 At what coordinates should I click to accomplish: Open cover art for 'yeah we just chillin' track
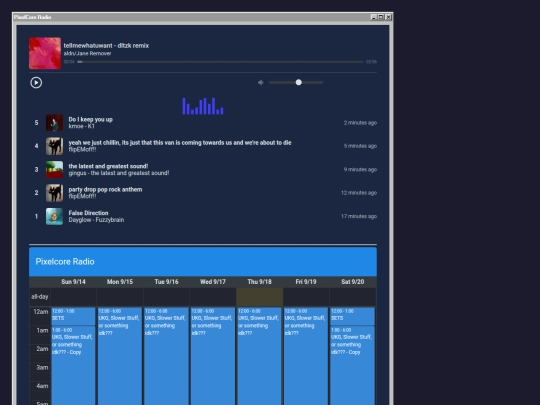pos(54,146)
